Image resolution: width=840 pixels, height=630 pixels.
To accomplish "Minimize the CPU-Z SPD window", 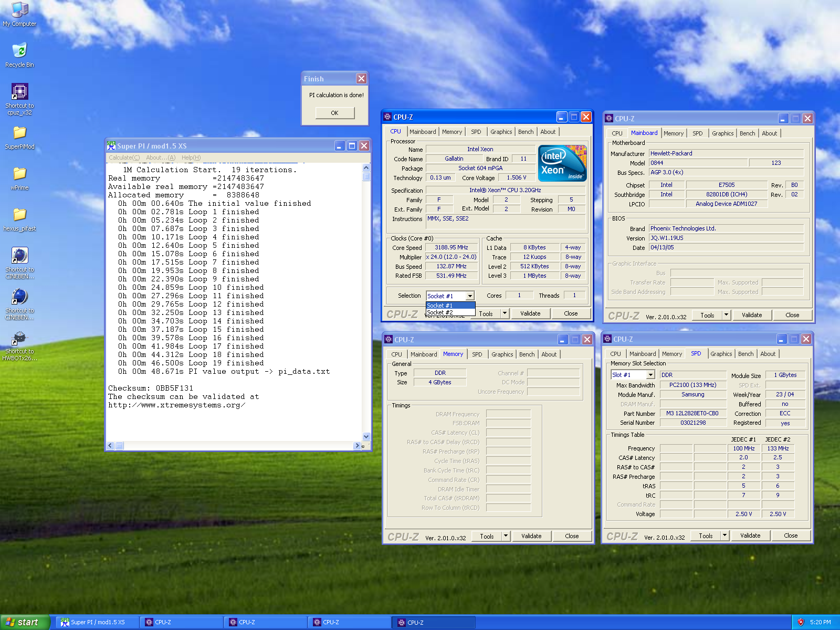I will tap(781, 339).
